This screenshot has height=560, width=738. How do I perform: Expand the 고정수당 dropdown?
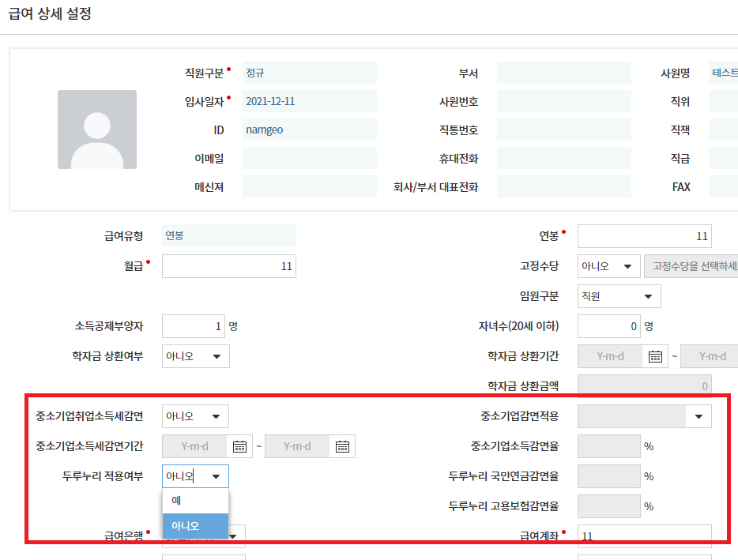[x=608, y=266]
